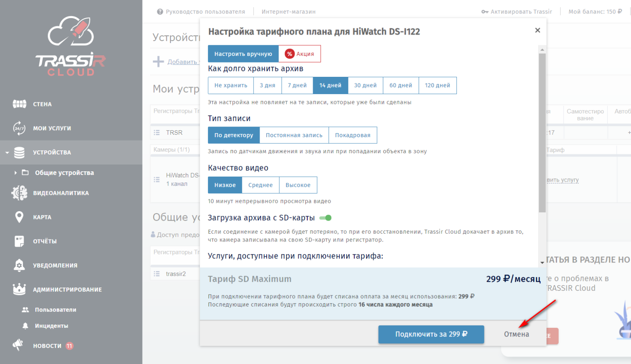Screen dimensions: 631x364
Task: Click the key icon near Активировать Trassir
Action: [x=485, y=12]
